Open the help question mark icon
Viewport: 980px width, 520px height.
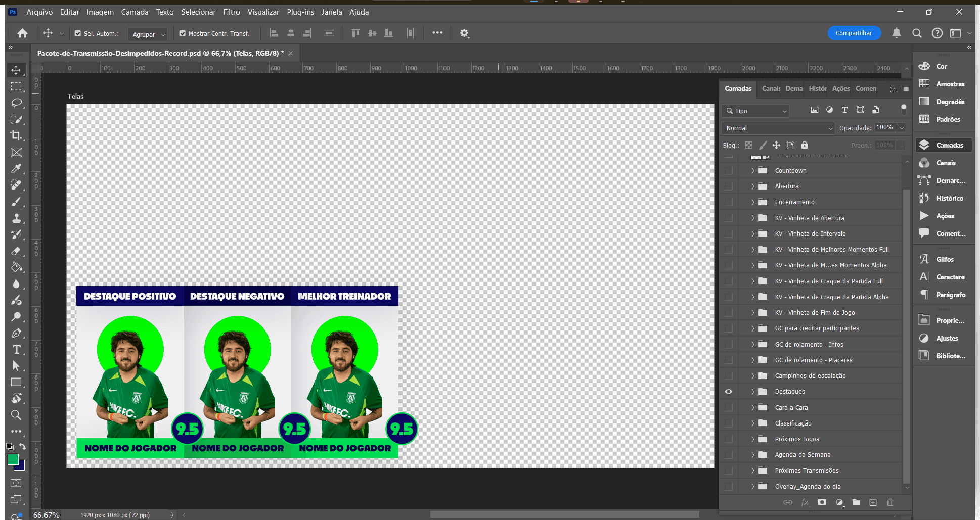[937, 33]
